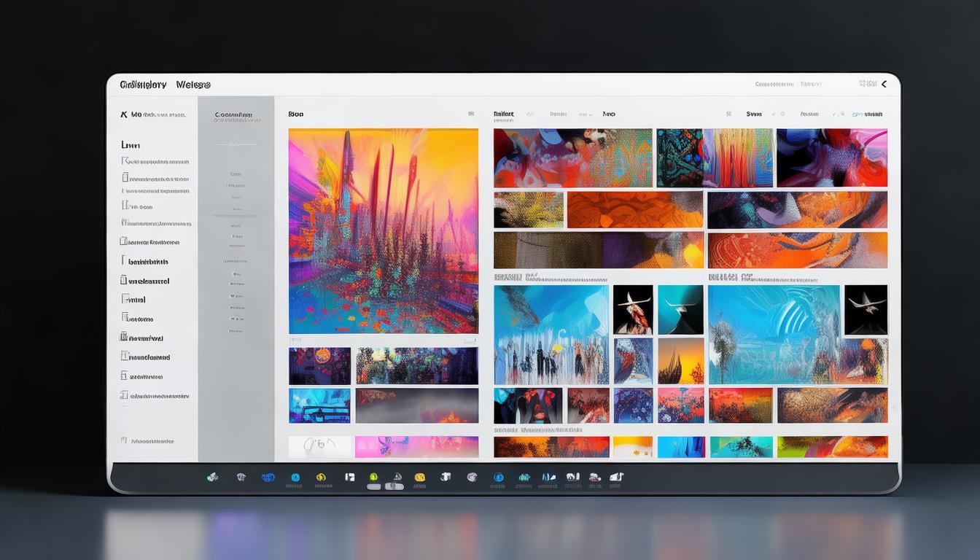
Task: Click the back chevron arrow in the top right
Action: pyautogui.click(x=884, y=84)
